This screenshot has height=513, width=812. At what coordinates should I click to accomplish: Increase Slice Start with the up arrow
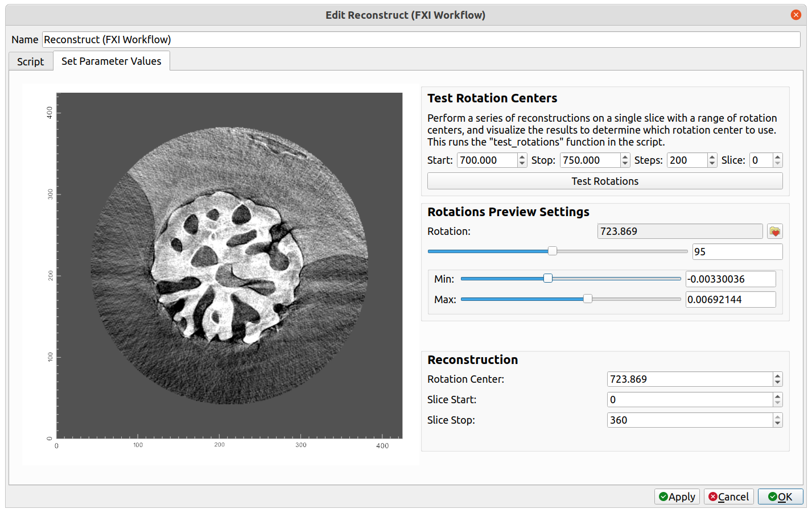[x=778, y=396]
